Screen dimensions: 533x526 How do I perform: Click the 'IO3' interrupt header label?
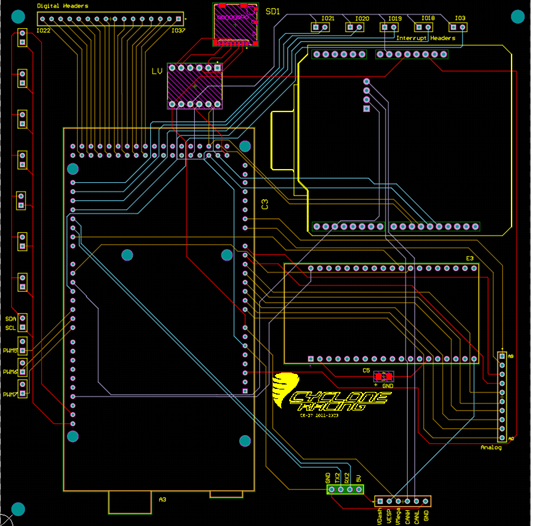pyautogui.click(x=460, y=18)
